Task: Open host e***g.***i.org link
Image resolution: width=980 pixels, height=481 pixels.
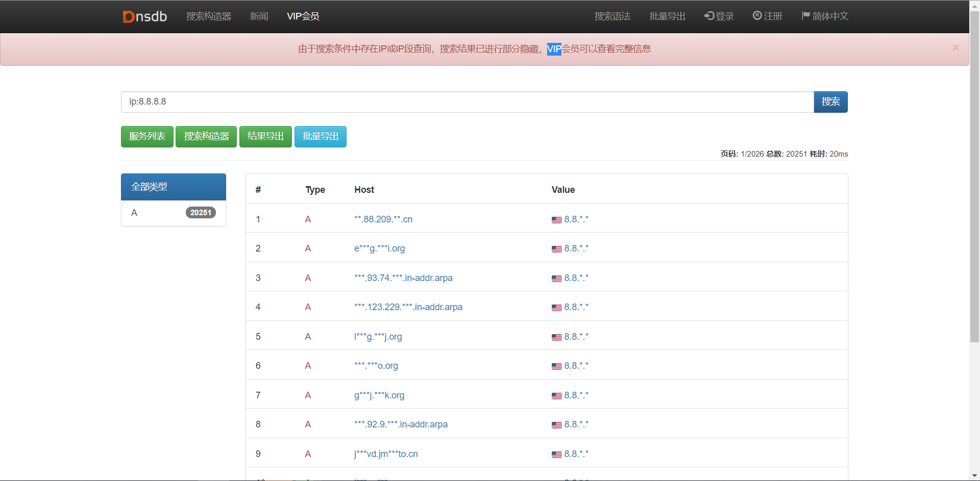Action: click(x=379, y=248)
